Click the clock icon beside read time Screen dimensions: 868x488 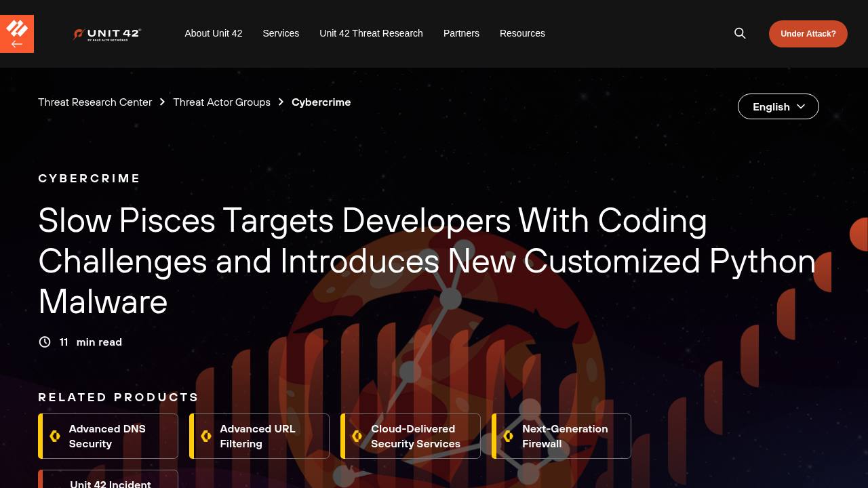click(45, 342)
